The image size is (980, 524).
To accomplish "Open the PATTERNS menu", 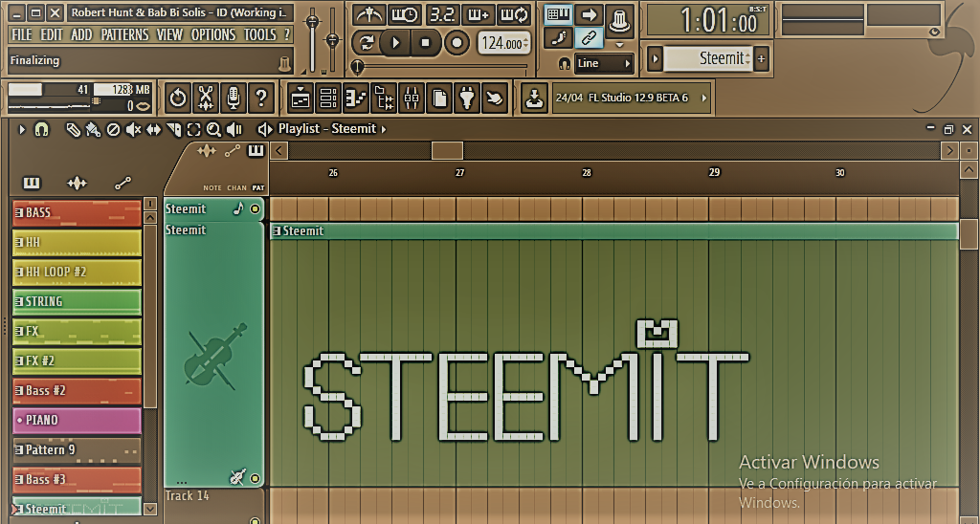I will click(125, 34).
